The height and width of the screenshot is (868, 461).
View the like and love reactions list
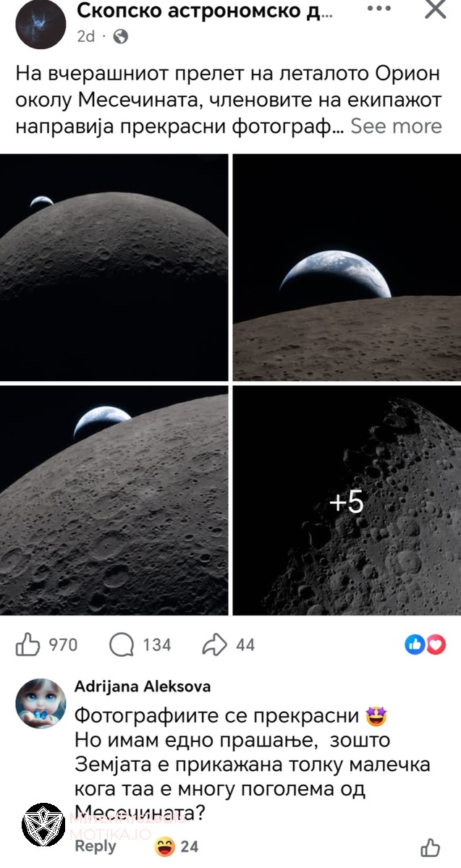[425, 644]
